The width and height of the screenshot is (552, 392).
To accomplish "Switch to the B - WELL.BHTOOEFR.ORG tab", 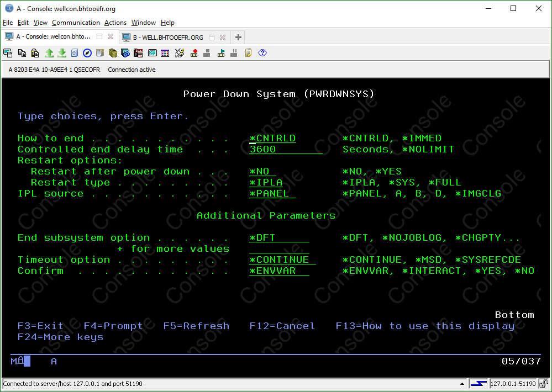I will click(x=167, y=37).
